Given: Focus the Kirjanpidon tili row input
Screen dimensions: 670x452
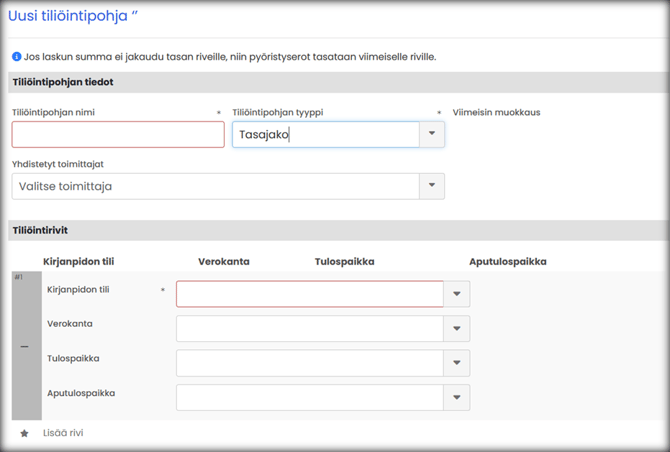Looking at the screenshot, I should tap(310, 294).
